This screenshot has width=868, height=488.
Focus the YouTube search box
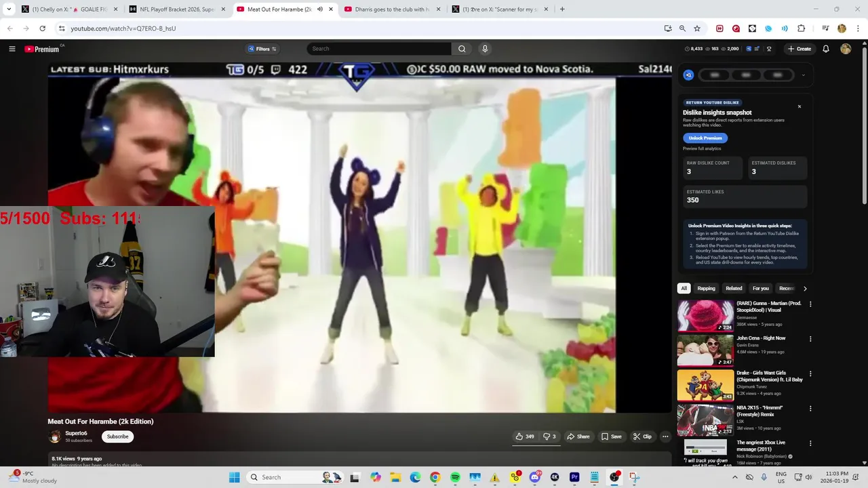pos(380,49)
